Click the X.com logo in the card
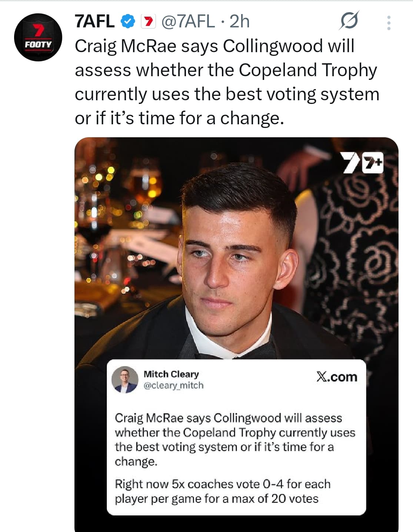 click(x=337, y=377)
